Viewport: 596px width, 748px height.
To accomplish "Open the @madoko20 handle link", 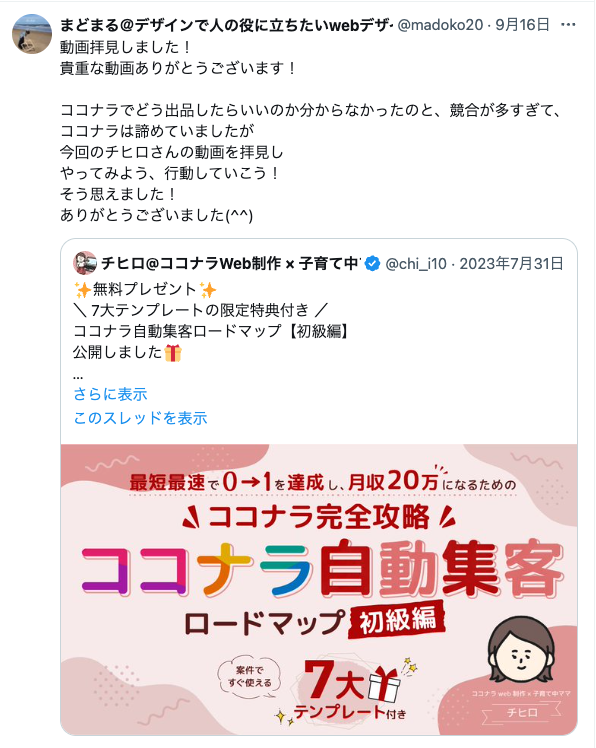I will (440, 25).
